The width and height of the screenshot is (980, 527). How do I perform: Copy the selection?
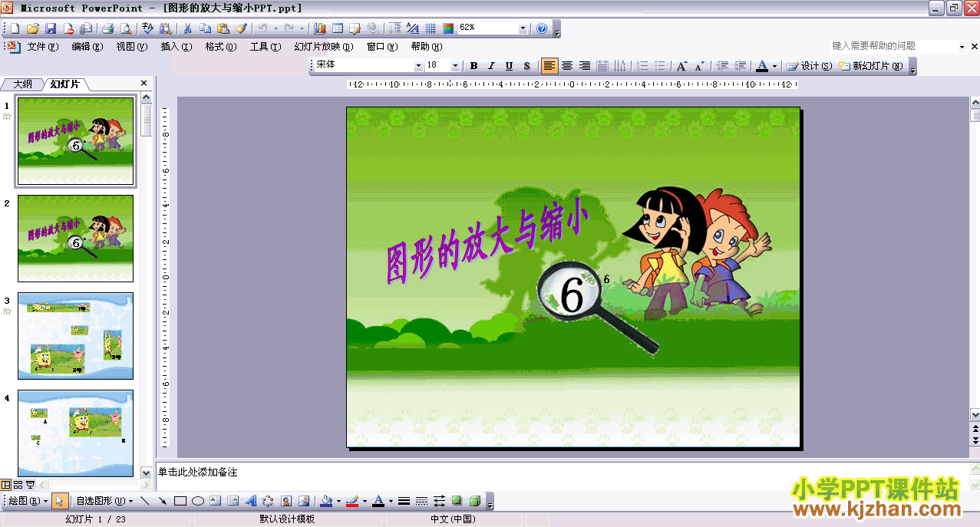[x=205, y=28]
